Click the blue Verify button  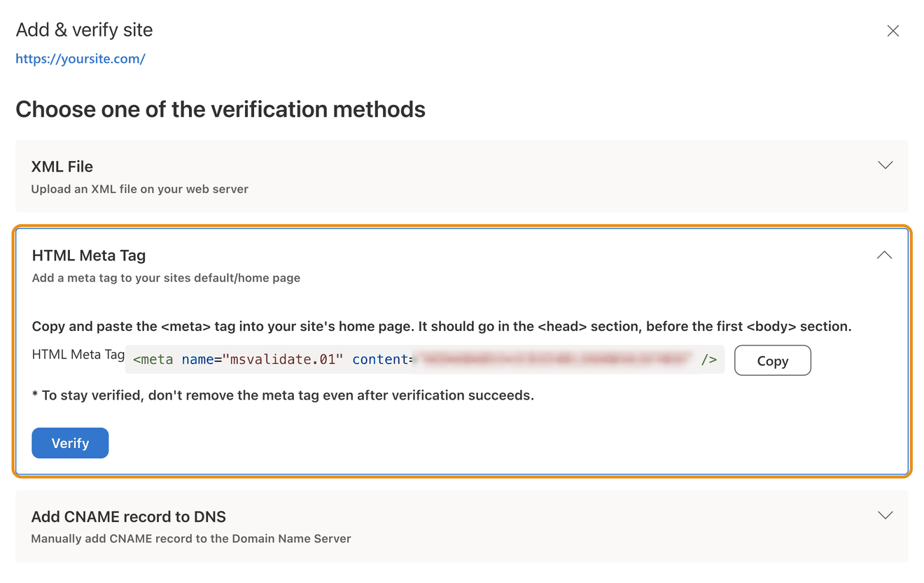pos(70,443)
